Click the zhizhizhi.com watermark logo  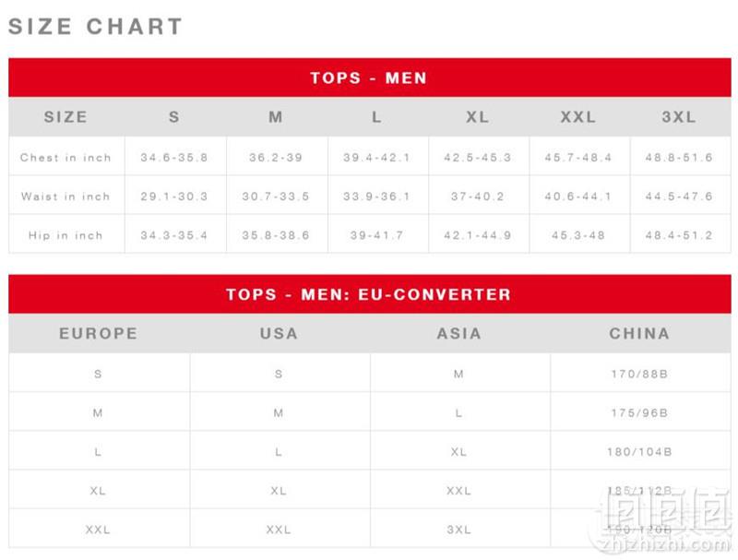(661, 520)
